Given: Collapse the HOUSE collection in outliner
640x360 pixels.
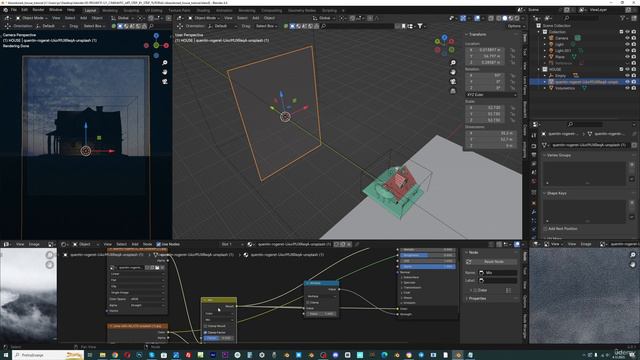Looking at the screenshot, I should [539, 69].
